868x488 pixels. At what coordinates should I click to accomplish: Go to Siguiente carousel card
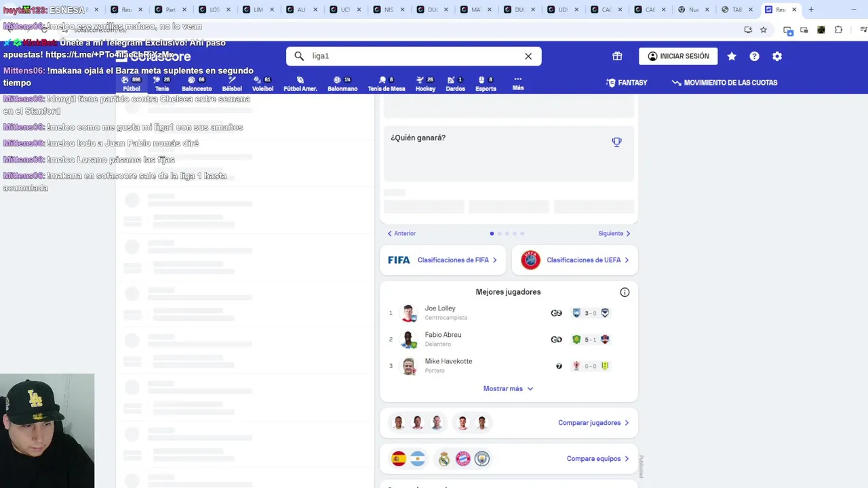614,233
